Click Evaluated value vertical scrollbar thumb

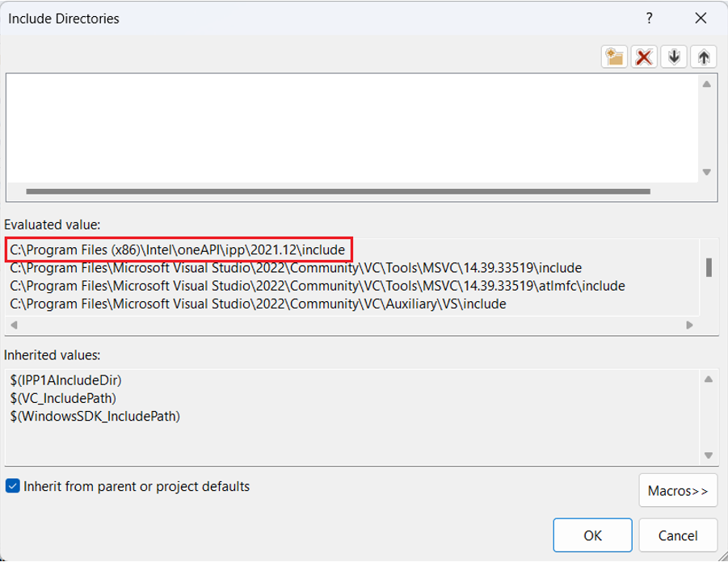coord(709,267)
